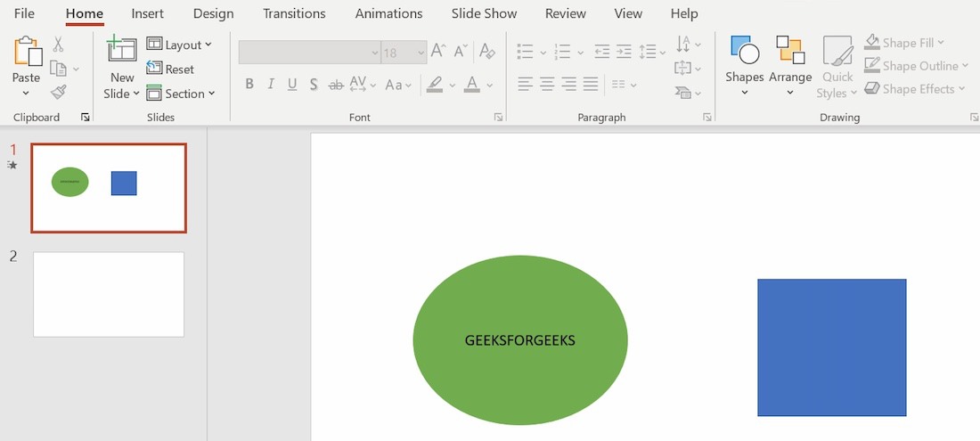Image resolution: width=980 pixels, height=441 pixels.
Task: Switch to the Insert tab
Action: pos(148,13)
